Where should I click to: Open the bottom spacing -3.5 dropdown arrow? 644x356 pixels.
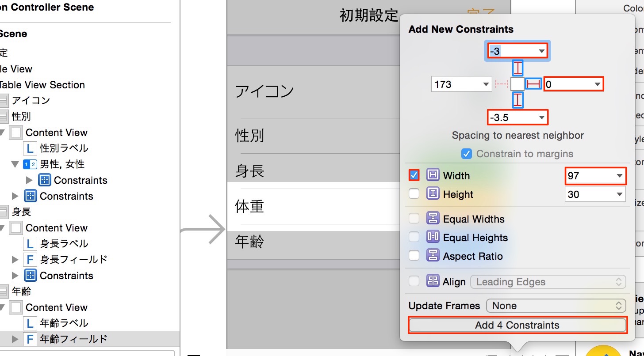point(541,117)
